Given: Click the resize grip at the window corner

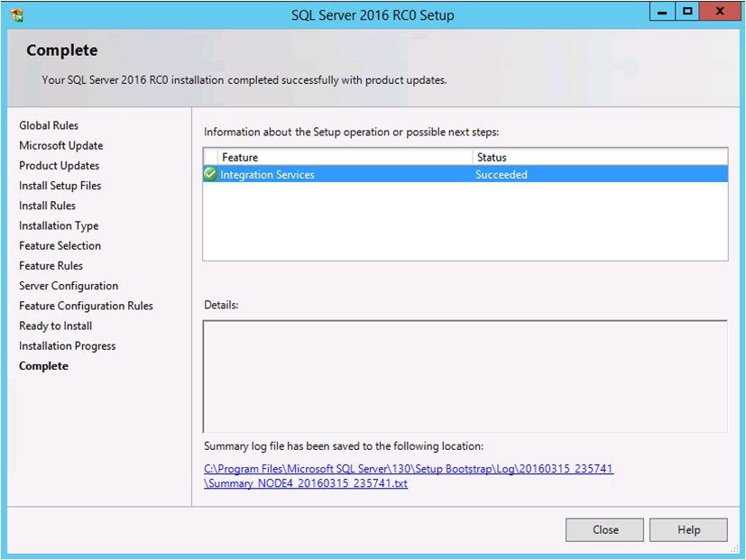Looking at the screenshot, I should click(735, 549).
